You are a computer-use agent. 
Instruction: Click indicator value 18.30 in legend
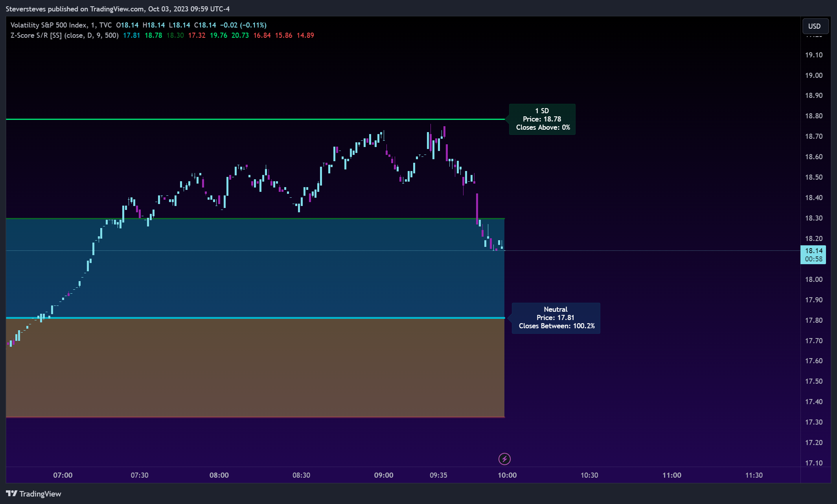[175, 35]
